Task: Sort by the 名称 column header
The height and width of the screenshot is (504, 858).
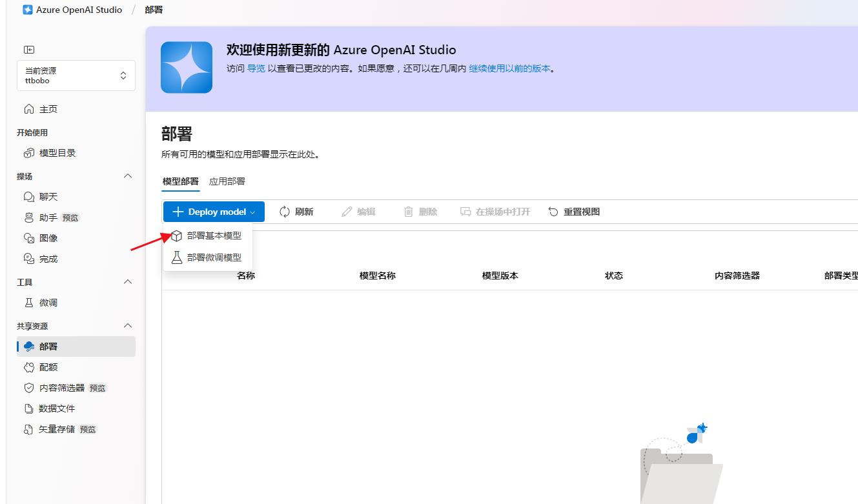Action: pyautogui.click(x=246, y=276)
